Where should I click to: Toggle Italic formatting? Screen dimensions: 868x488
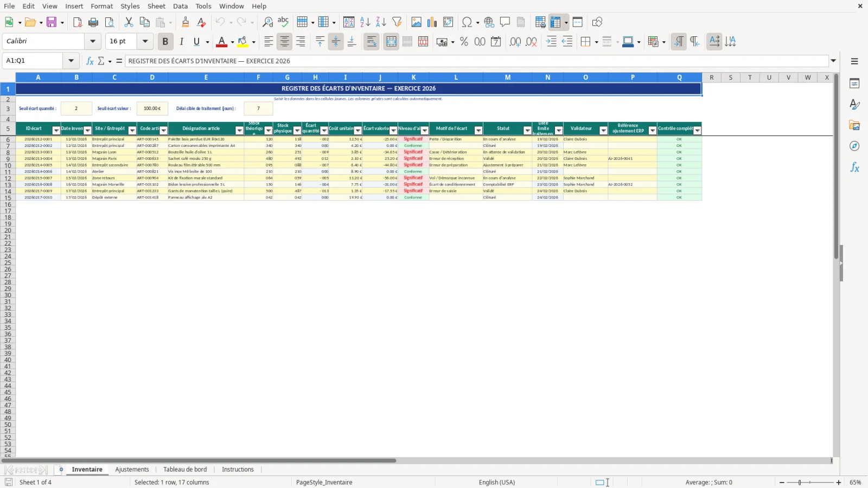click(x=181, y=42)
